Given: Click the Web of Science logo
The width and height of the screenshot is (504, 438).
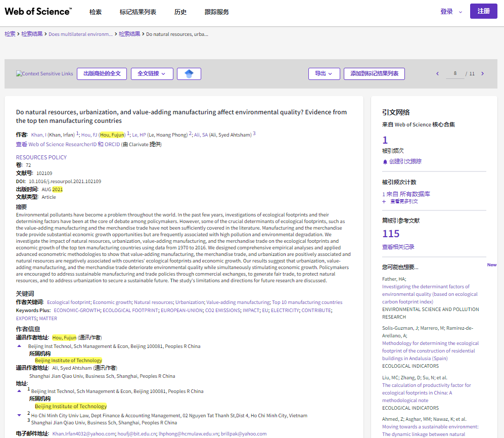Looking at the screenshot, I should 38,11.
